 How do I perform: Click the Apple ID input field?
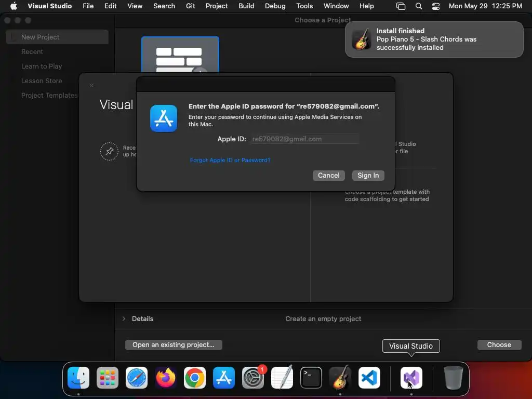[304, 139]
